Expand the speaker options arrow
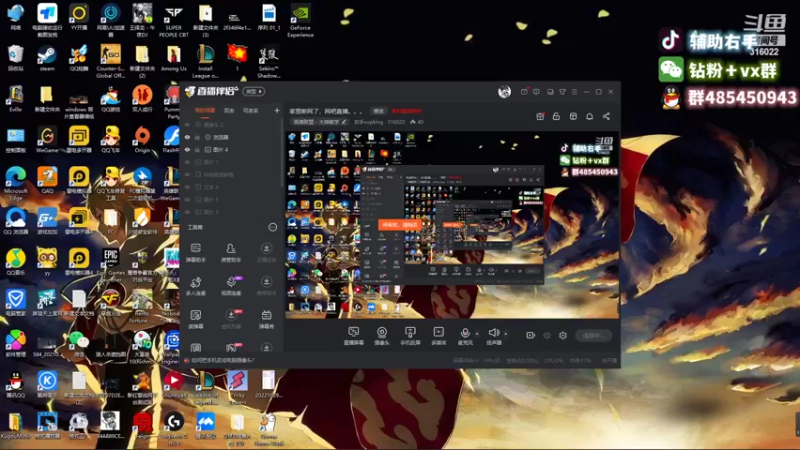 [506, 334]
